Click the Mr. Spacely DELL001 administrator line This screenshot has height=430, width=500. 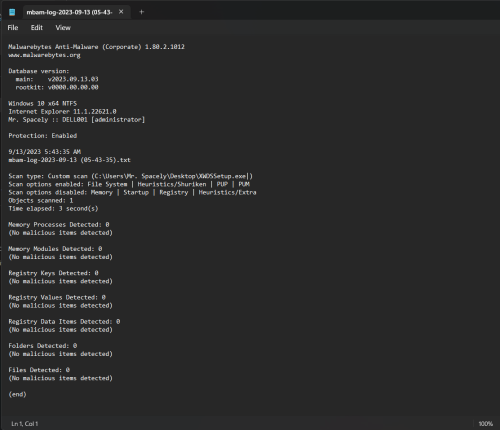pyautogui.click(x=77, y=120)
